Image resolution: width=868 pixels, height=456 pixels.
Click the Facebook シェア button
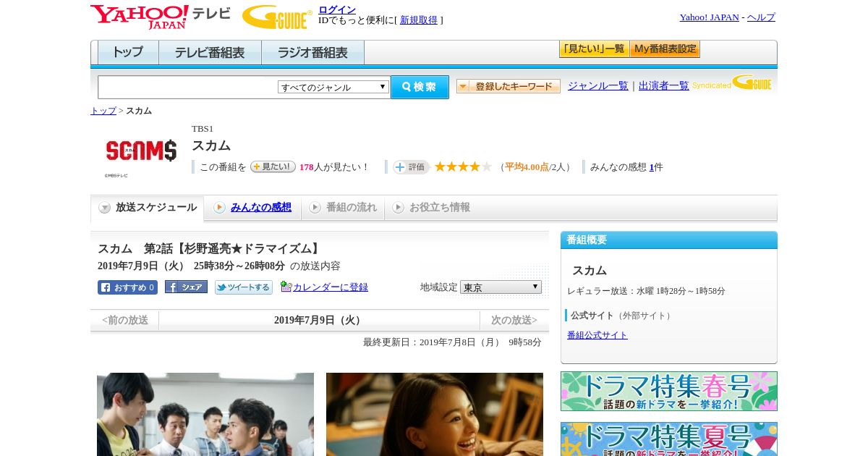tap(186, 287)
